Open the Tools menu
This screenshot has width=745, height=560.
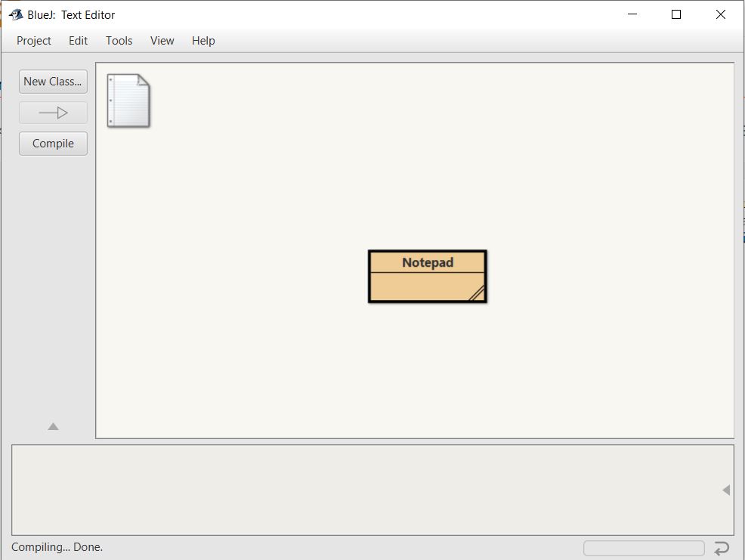pos(119,41)
